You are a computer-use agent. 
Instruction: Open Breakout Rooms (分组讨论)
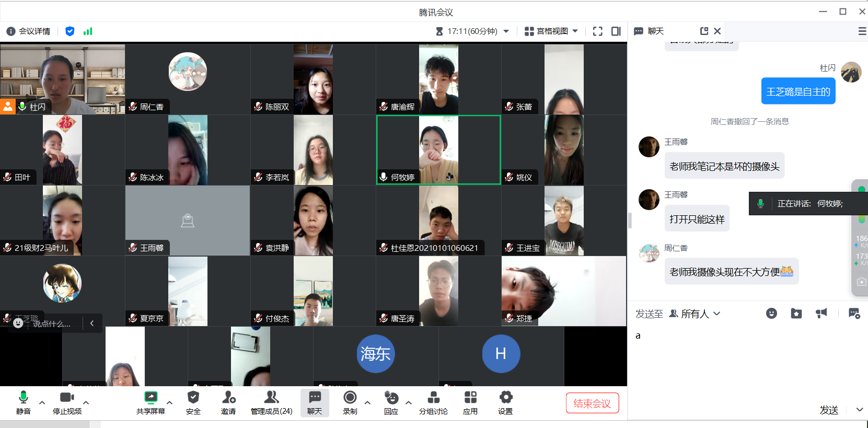[x=433, y=403]
